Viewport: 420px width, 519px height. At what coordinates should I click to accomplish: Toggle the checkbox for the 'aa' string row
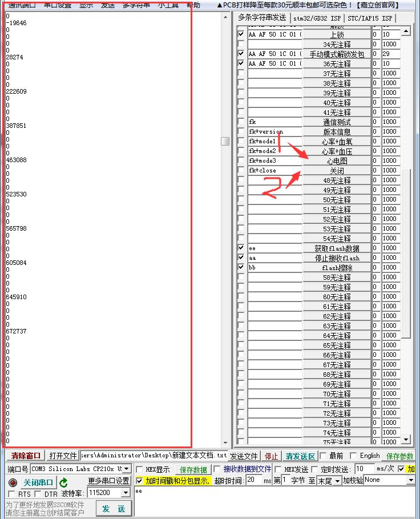pos(241,257)
